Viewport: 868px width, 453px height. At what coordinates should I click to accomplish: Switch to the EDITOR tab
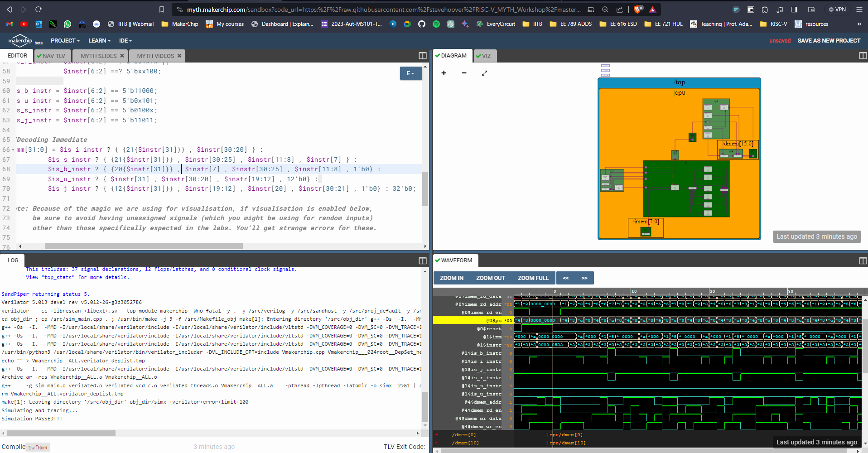coord(17,56)
